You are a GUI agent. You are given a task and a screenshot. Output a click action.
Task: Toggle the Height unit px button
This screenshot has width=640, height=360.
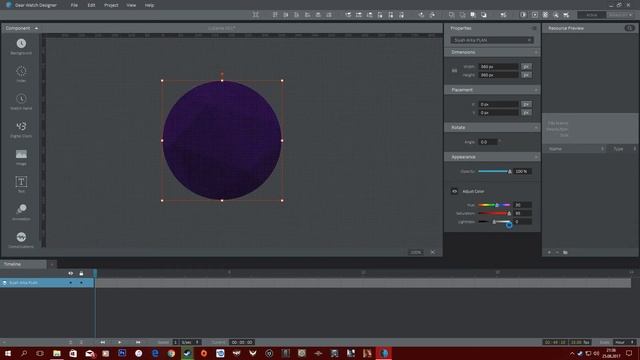point(526,75)
